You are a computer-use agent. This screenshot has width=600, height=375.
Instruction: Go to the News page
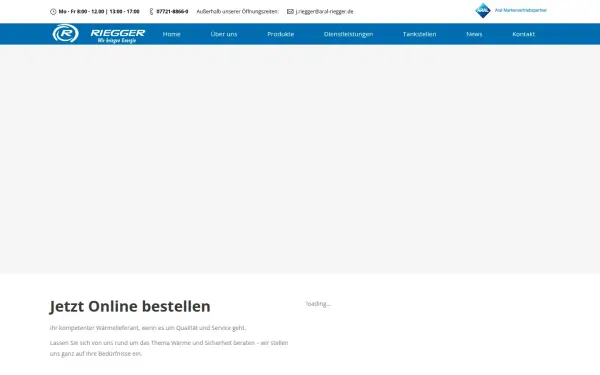coord(474,34)
